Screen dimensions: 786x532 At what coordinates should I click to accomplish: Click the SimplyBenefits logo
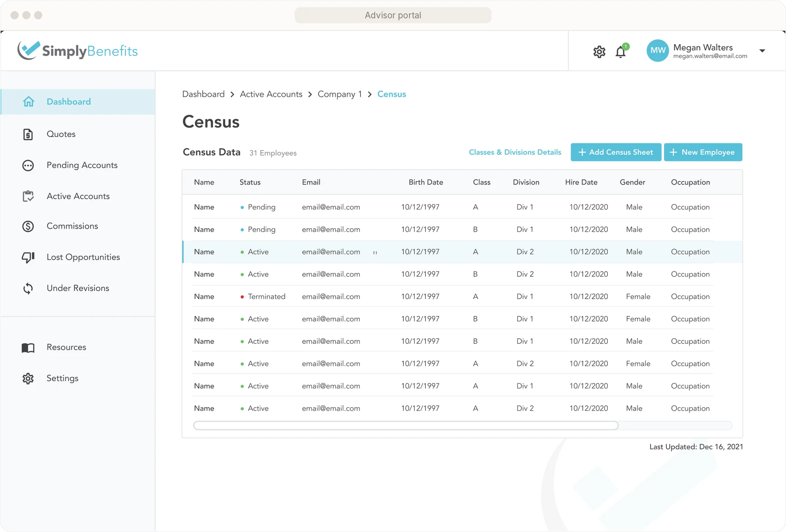(x=77, y=51)
